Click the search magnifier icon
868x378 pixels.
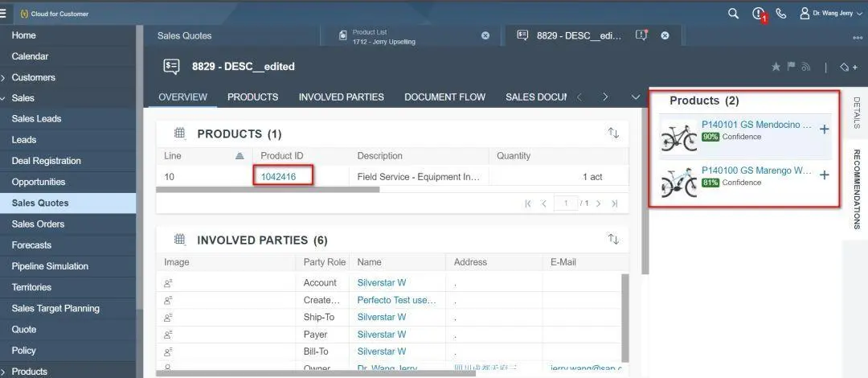pos(733,14)
